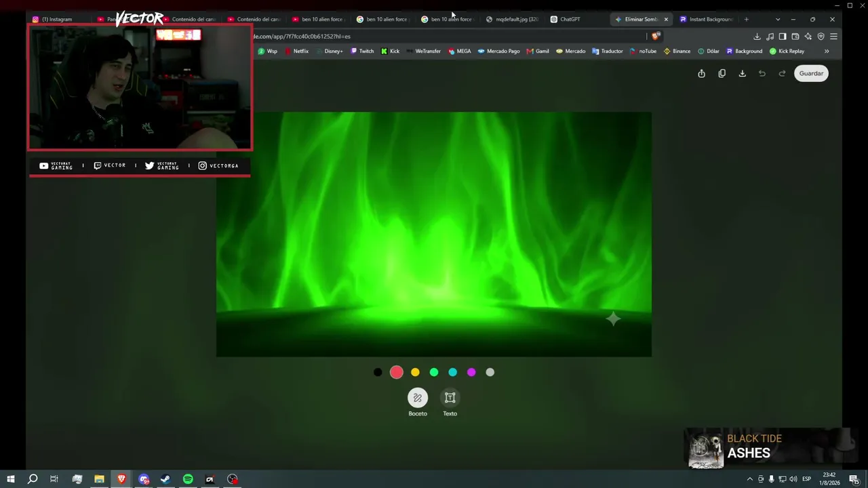Close the Eliminar Sombra tab
The image size is (868, 488).
(666, 19)
